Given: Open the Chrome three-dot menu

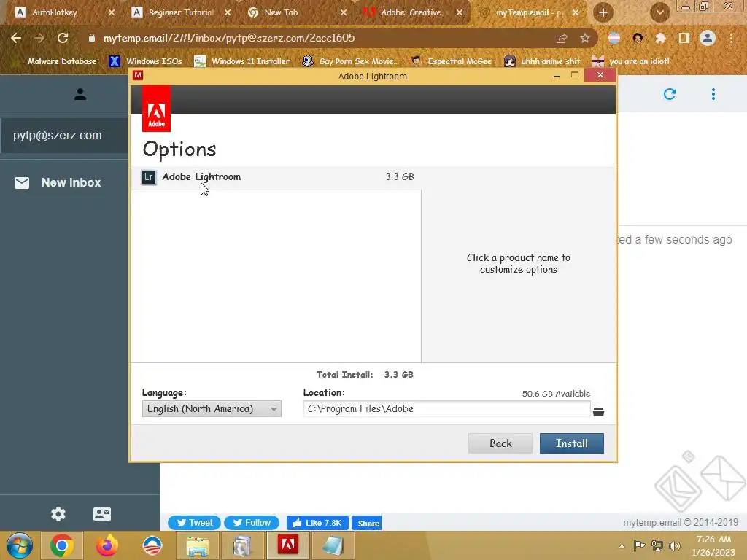Looking at the screenshot, I should 731,38.
